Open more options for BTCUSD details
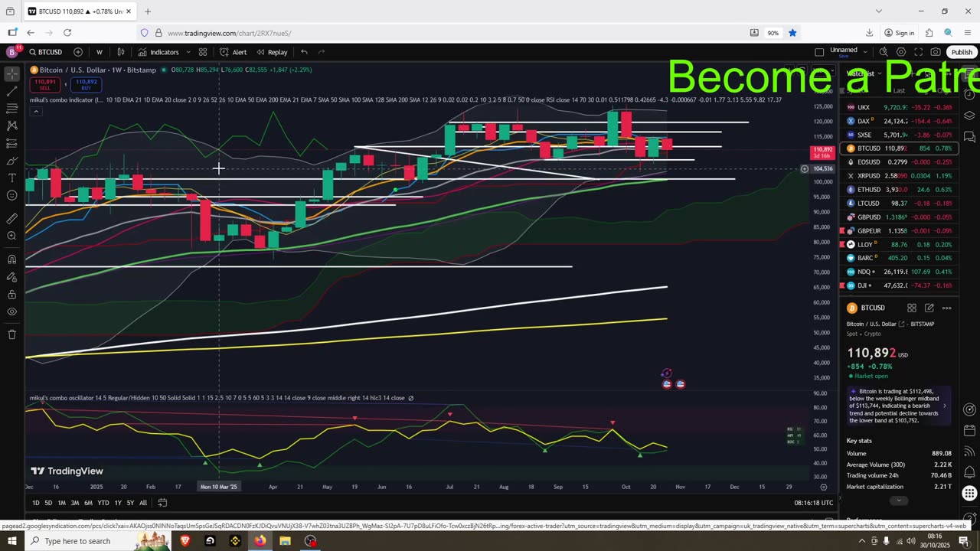980x551 pixels. coord(946,308)
